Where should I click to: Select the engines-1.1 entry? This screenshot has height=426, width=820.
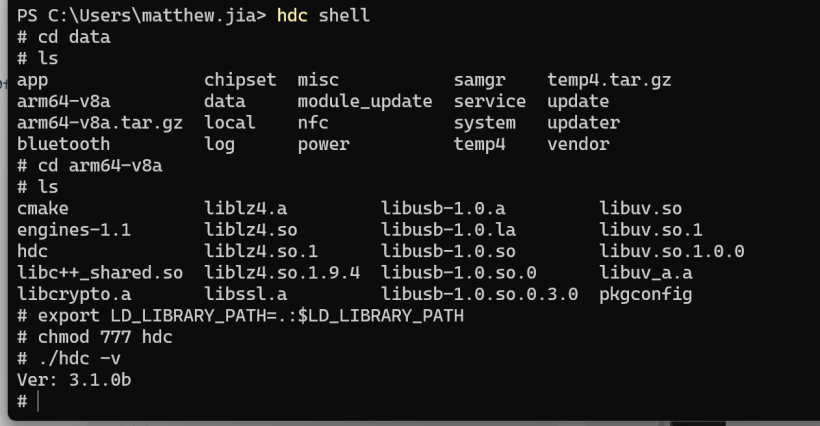click(x=74, y=230)
